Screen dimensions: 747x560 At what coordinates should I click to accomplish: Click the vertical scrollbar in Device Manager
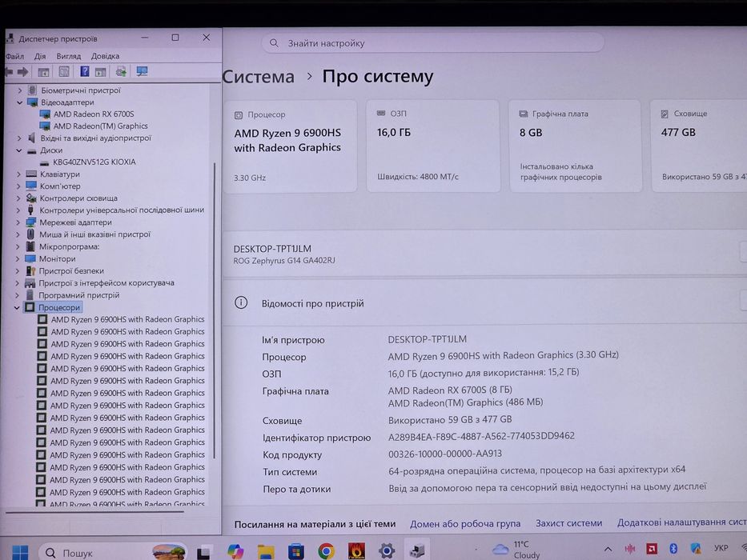click(x=215, y=310)
